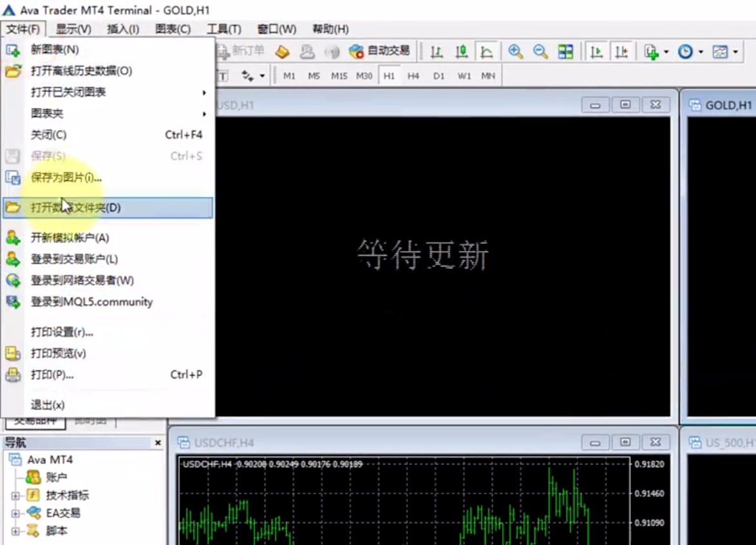Choose 打开离线历史数据(O) entry

[x=108, y=71]
